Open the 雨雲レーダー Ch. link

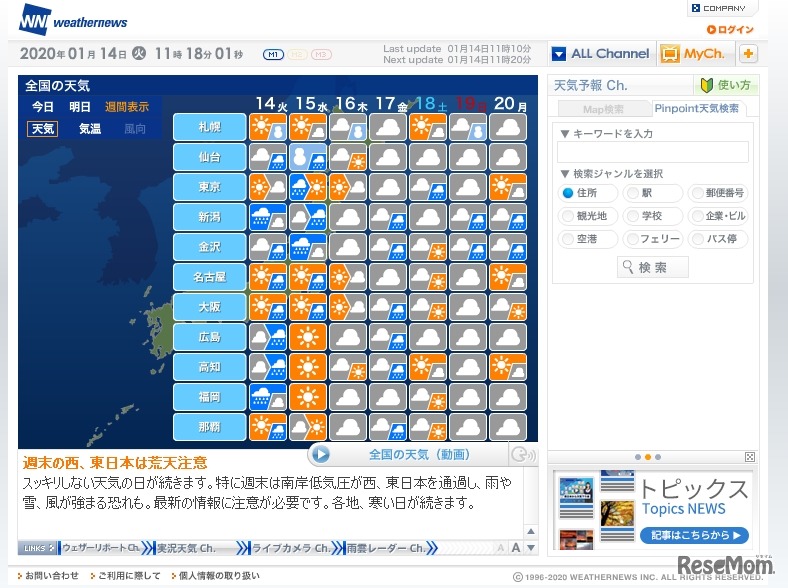pos(386,548)
